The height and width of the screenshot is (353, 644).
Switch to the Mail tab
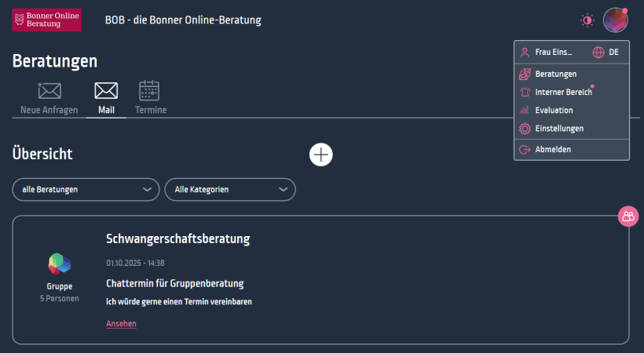coord(106,98)
